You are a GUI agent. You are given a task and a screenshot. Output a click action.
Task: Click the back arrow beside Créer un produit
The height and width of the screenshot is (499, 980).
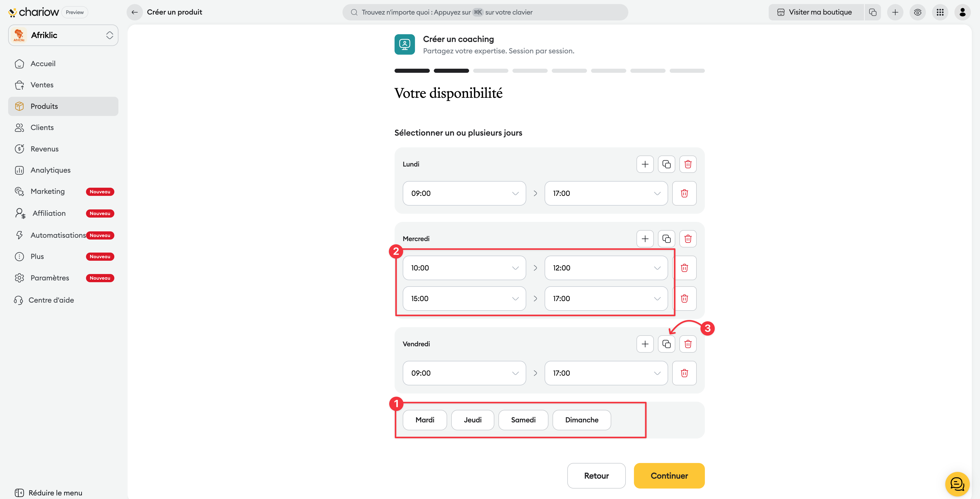click(134, 12)
